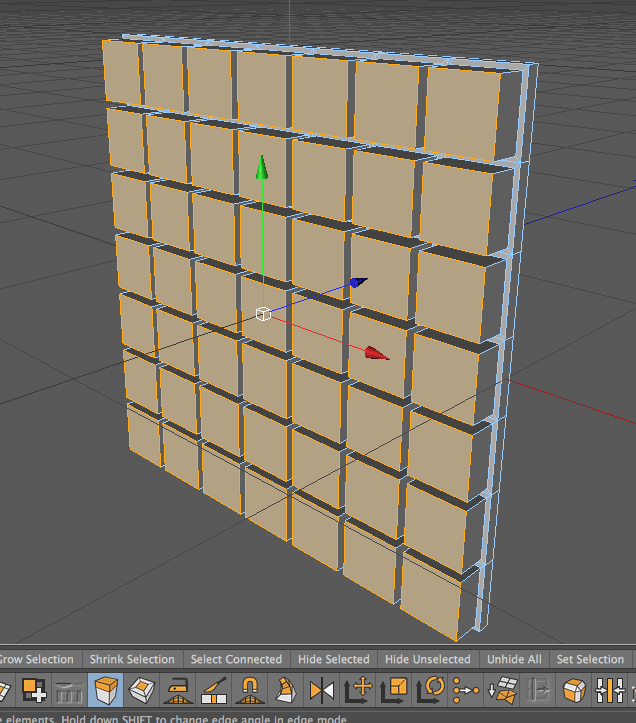Click the Clone squares-with-plus icon

pyautogui.click(x=34, y=690)
